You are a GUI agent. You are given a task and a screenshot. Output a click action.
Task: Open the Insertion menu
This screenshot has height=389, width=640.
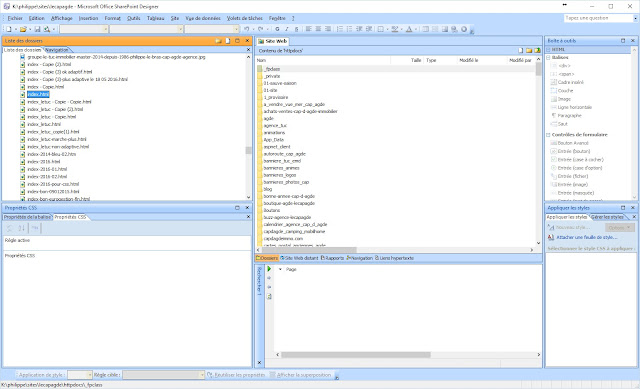[x=88, y=18]
